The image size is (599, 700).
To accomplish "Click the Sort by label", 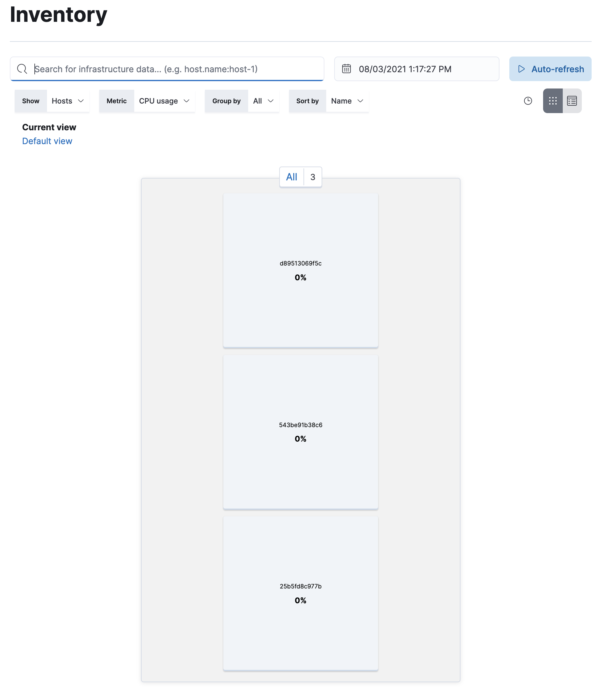I will pos(307,101).
